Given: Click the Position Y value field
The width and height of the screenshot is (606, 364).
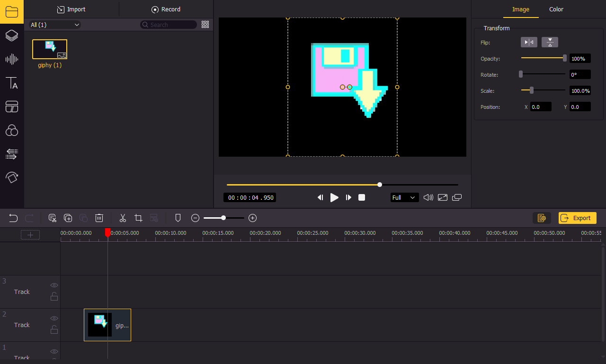Looking at the screenshot, I should pos(580,107).
